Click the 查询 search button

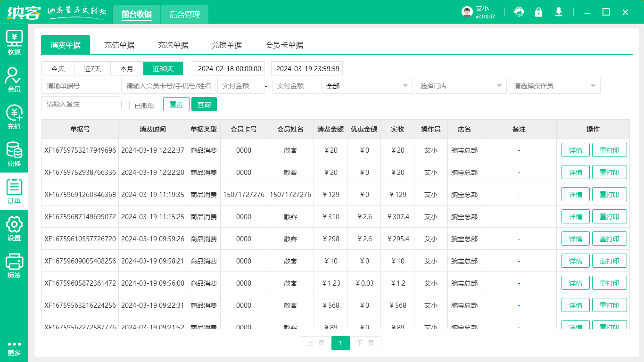click(204, 104)
